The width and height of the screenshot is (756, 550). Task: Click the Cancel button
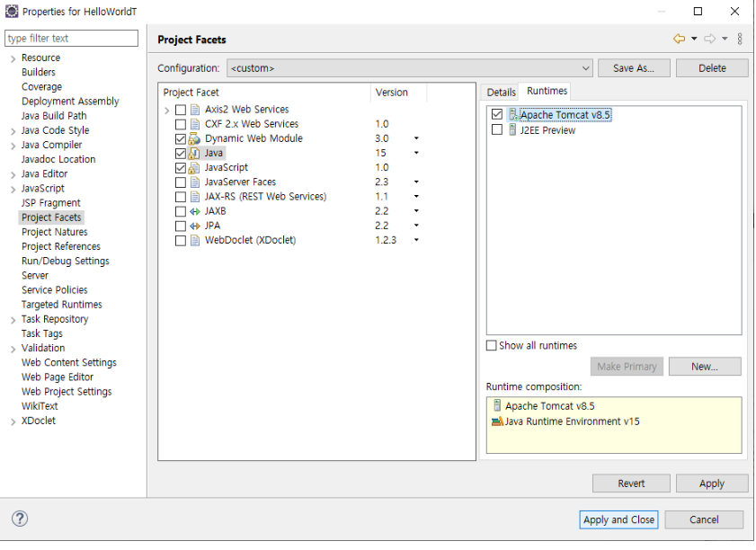coord(704,519)
